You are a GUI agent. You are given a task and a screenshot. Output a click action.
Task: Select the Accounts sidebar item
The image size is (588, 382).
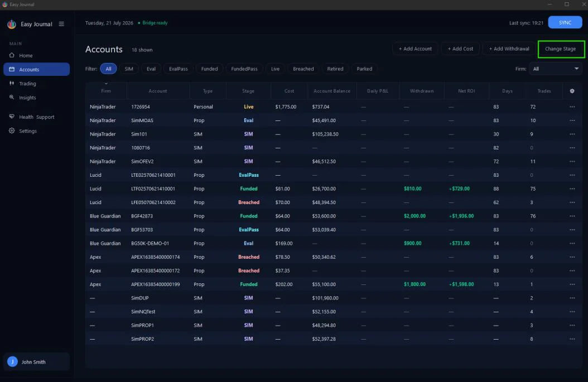[36, 69]
